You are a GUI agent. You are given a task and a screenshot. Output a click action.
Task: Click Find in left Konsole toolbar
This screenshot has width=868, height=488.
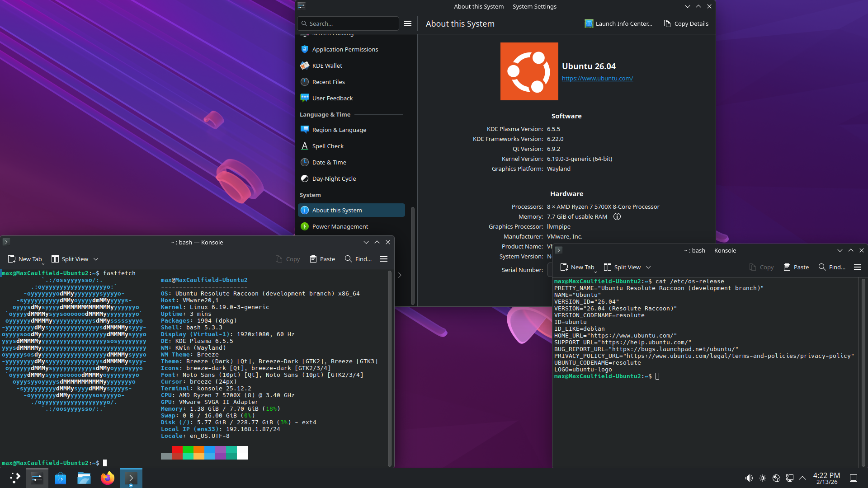coord(358,259)
